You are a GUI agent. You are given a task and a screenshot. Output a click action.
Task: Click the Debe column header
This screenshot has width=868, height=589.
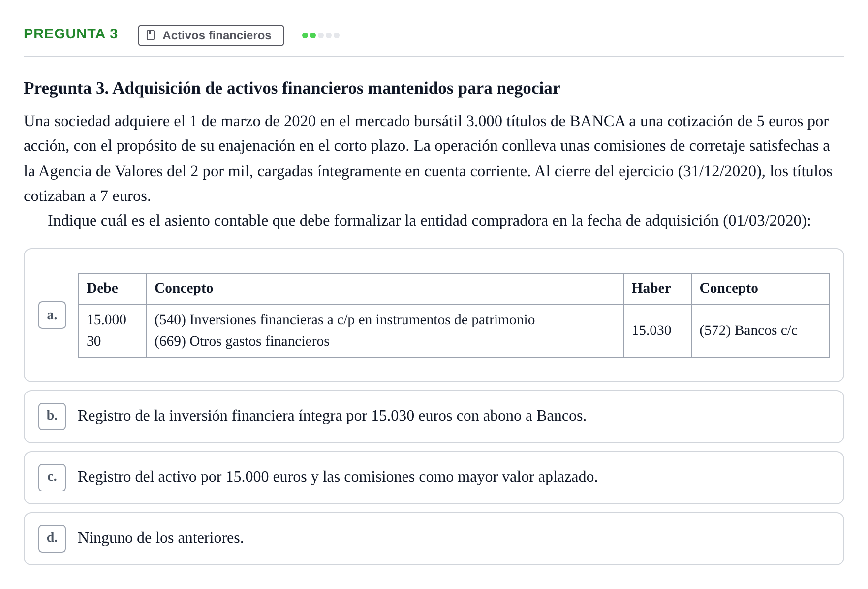pyautogui.click(x=112, y=289)
